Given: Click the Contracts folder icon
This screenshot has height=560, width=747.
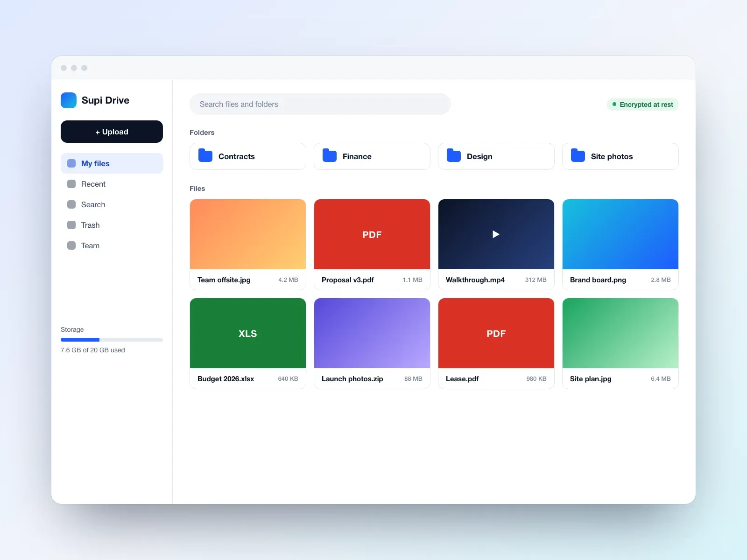Looking at the screenshot, I should pyautogui.click(x=205, y=155).
